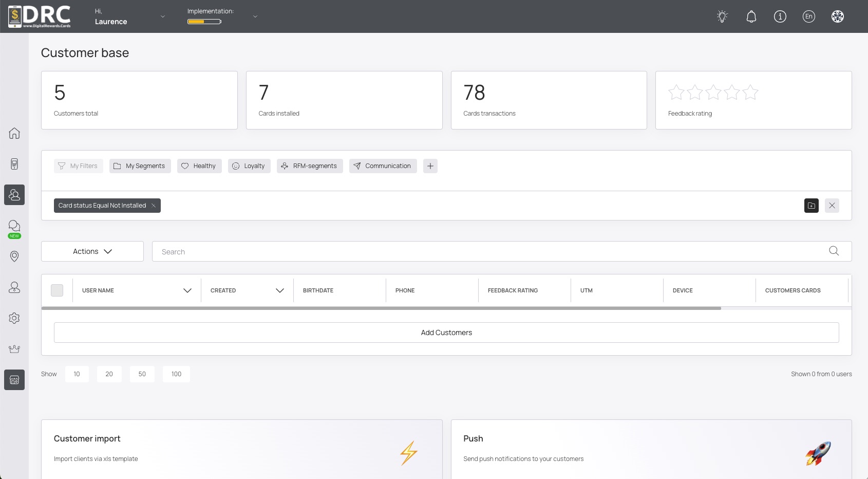Image resolution: width=868 pixels, height=479 pixels.
Task: Select the Loyalty filter tab
Action: [249, 166]
